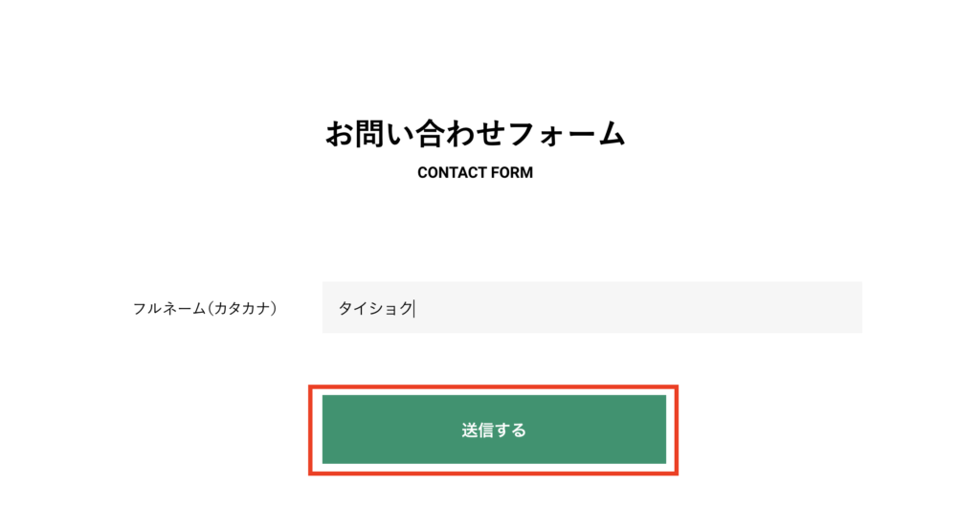This screenshot has height=529, width=980.
Task: Select the フルネーム(カタカナ) field label
Action: point(205,308)
